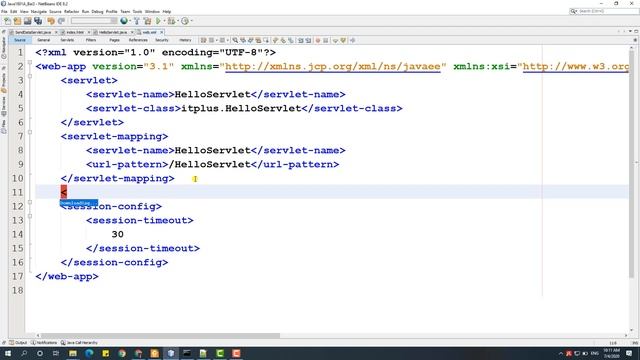
Task: Open the Help menu
Action: tap(167, 11)
